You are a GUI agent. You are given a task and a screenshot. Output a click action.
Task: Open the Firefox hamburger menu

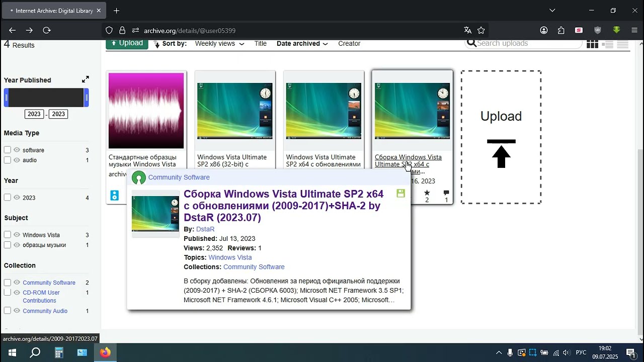635,30
